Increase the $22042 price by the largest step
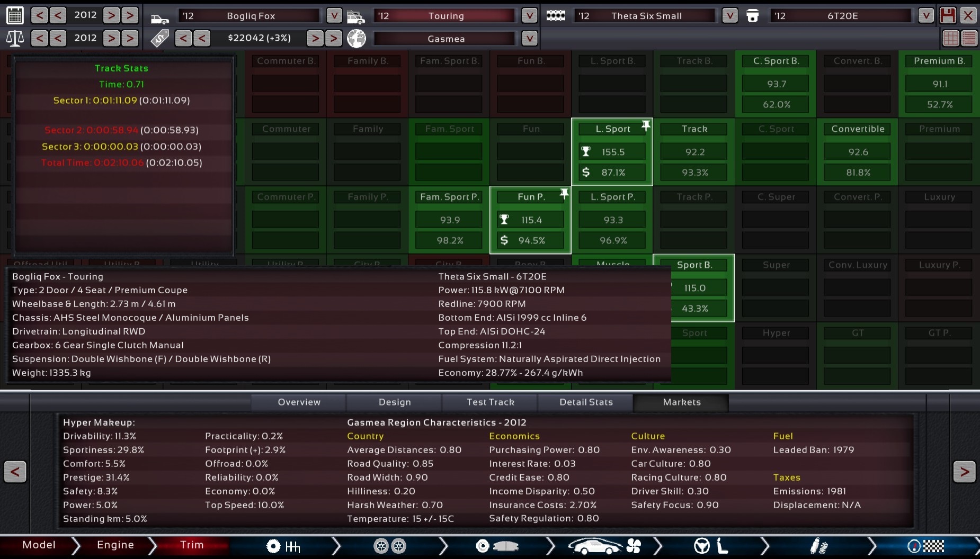 tap(333, 38)
